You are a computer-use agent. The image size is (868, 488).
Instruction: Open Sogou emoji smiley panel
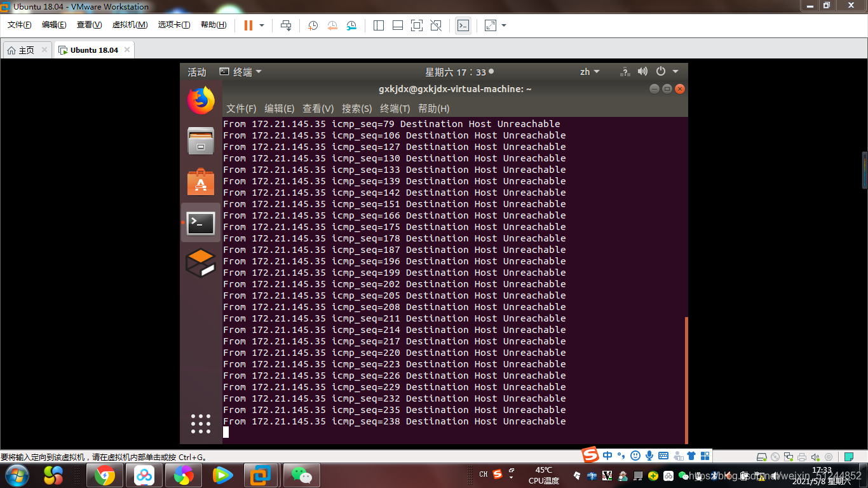click(635, 456)
